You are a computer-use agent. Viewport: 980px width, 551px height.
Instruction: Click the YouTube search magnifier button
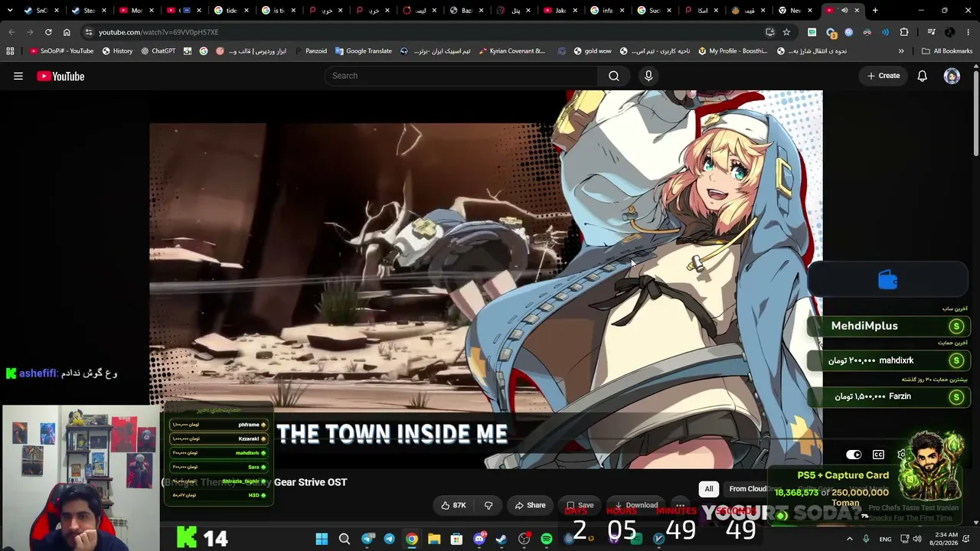point(614,76)
